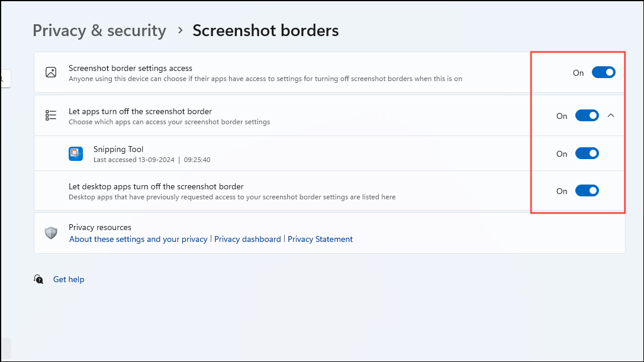Viewport: 644px width, 362px height.
Task: Click the Snipping Tool app icon
Action: click(x=75, y=153)
